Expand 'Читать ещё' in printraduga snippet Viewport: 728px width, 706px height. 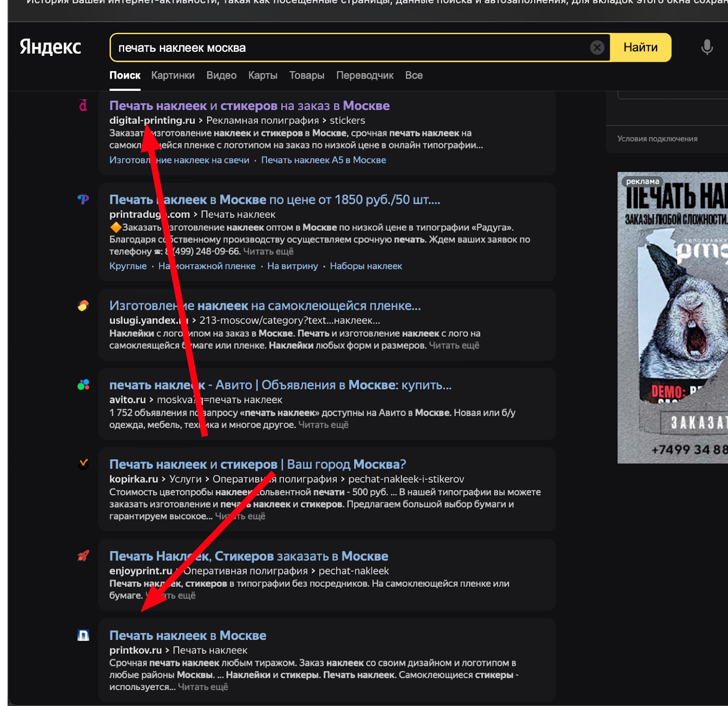pos(268,252)
